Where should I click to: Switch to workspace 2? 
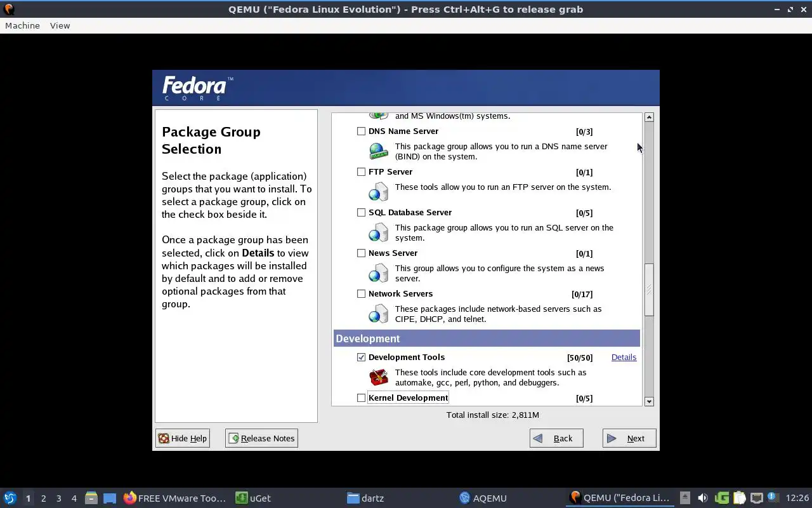pyautogui.click(x=43, y=498)
